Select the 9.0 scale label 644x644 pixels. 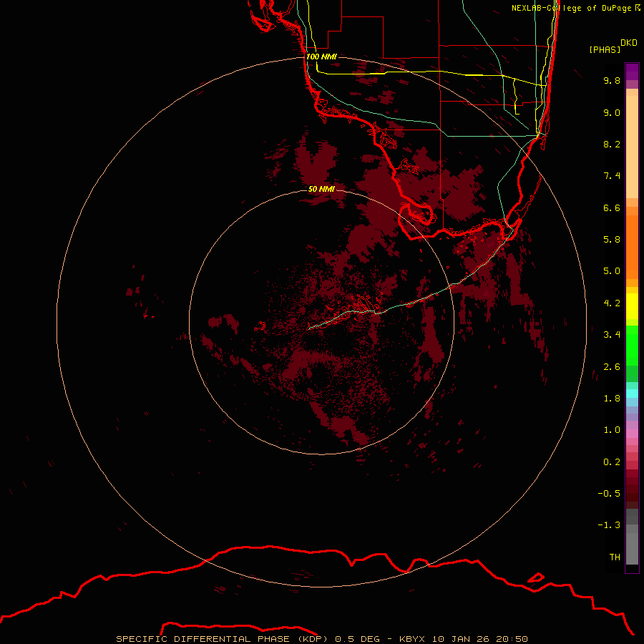point(612,112)
